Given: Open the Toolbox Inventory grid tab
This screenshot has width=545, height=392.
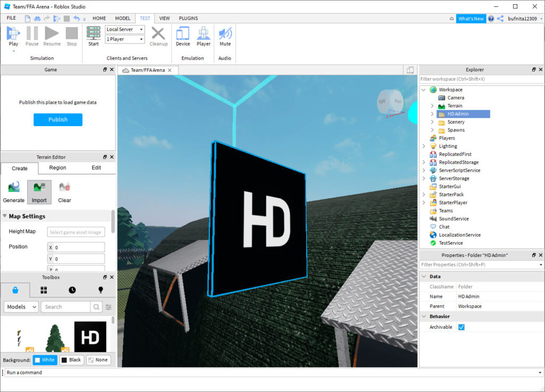Looking at the screenshot, I should (x=44, y=290).
